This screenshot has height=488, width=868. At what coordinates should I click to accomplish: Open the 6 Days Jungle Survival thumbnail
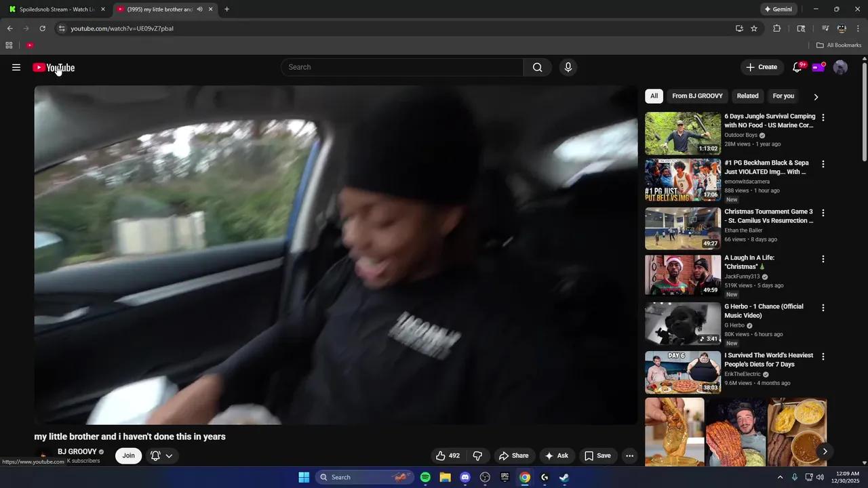click(682, 133)
